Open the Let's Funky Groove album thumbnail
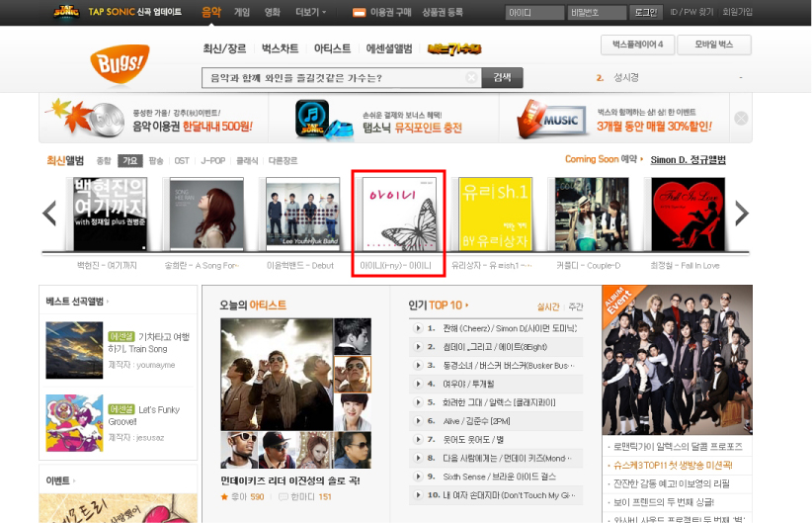This screenshot has height=523, width=812. [x=74, y=423]
